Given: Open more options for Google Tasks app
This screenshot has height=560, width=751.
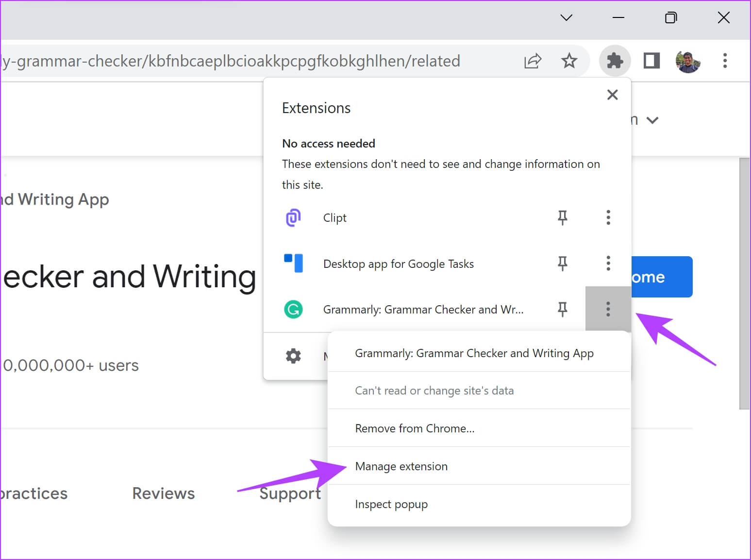Looking at the screenshot, I should coord(608,264).
